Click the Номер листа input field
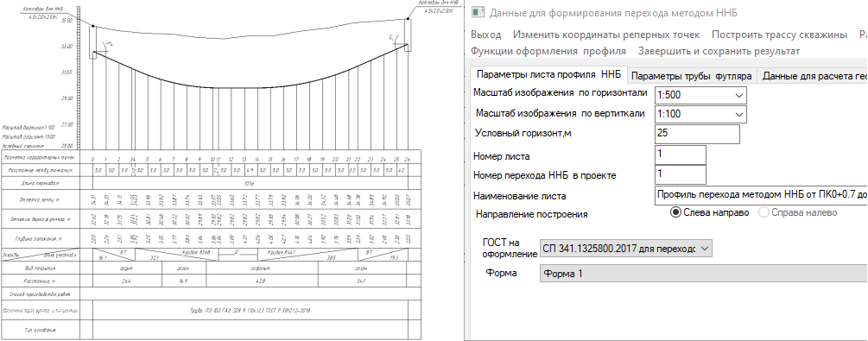The width and height of the screenshot is (868, 341). point(681,155)
